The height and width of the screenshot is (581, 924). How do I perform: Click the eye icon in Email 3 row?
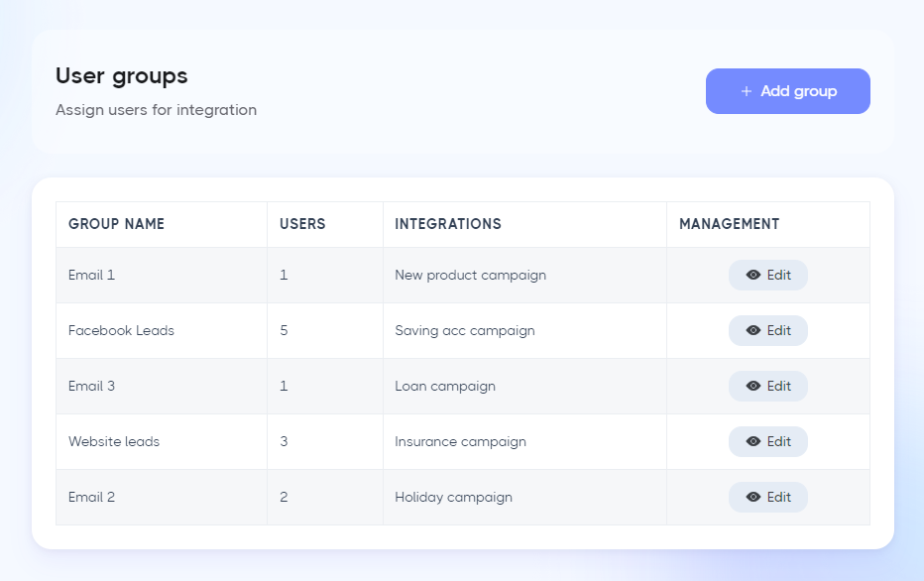pos(753,386)
